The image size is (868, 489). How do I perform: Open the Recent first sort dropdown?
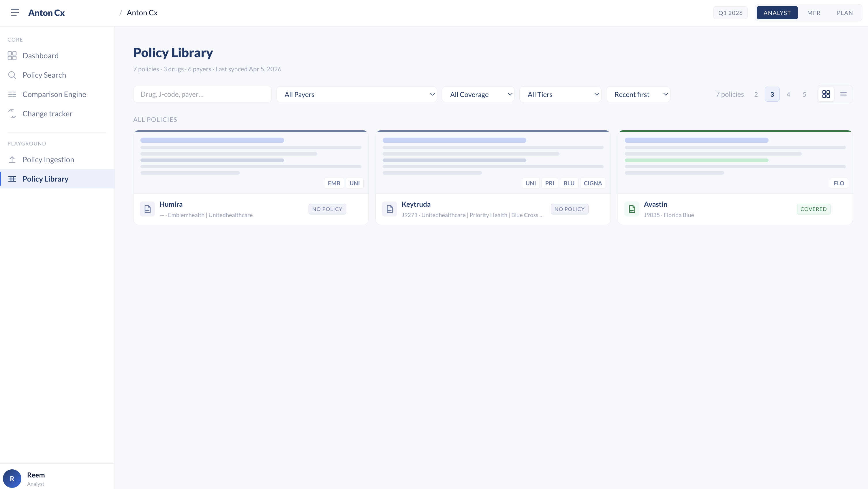638,94
